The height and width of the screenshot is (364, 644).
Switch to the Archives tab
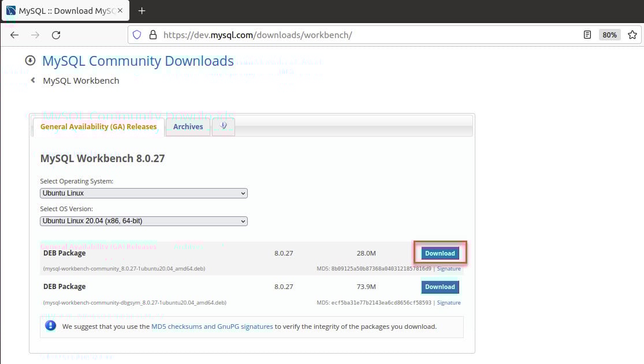point(188,127)
